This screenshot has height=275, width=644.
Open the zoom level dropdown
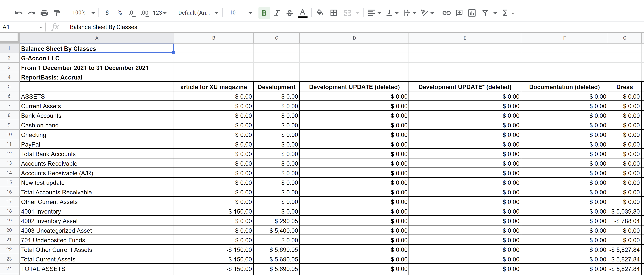click(83, 13)
